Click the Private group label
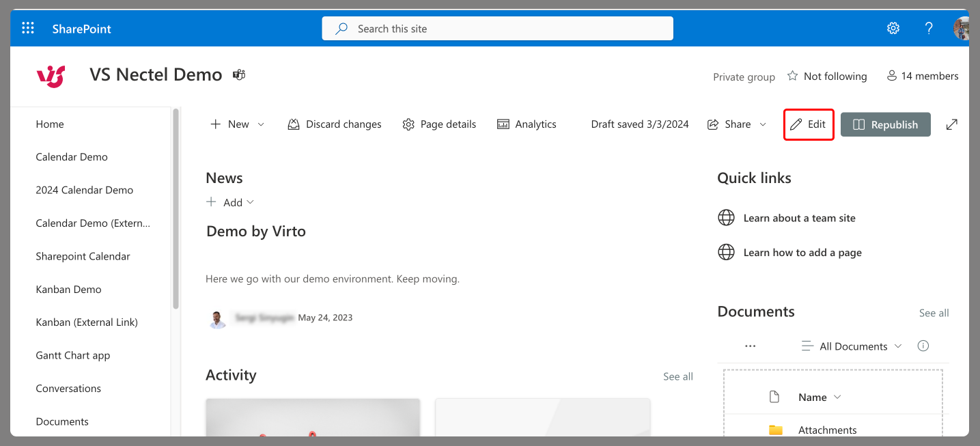 click(744, 77)
